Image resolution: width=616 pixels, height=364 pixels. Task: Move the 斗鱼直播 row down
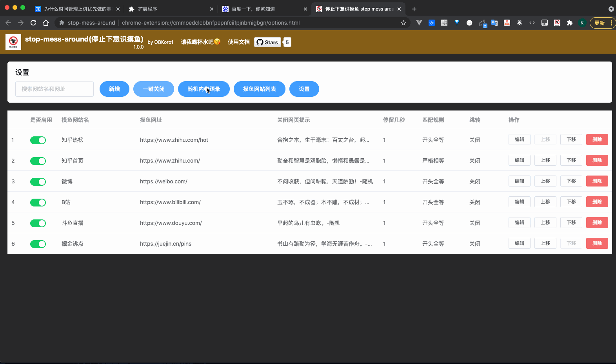click(571, 223)
